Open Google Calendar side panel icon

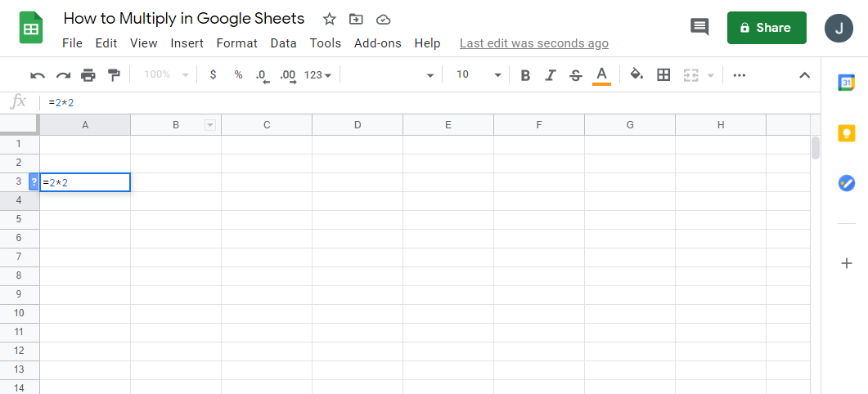click(846, 82)
